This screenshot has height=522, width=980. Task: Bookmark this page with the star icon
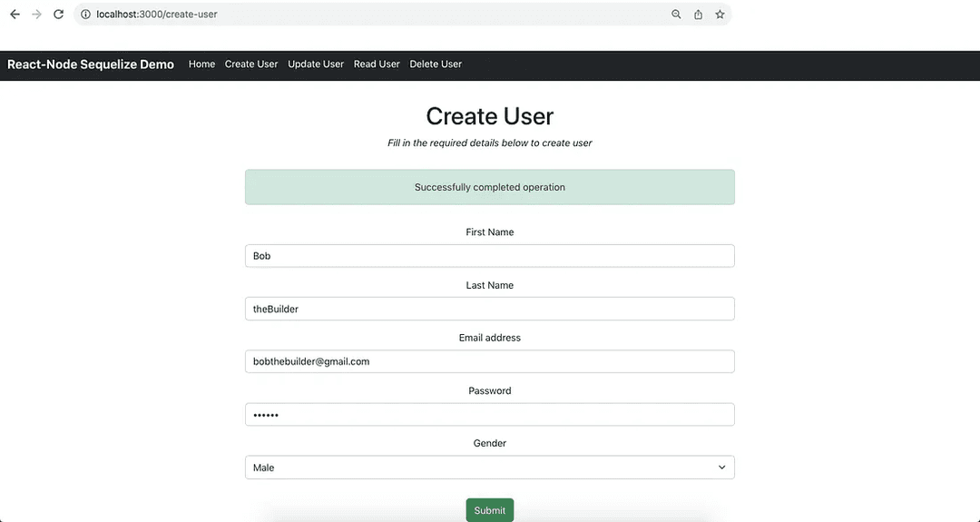[x=720, y=15]
